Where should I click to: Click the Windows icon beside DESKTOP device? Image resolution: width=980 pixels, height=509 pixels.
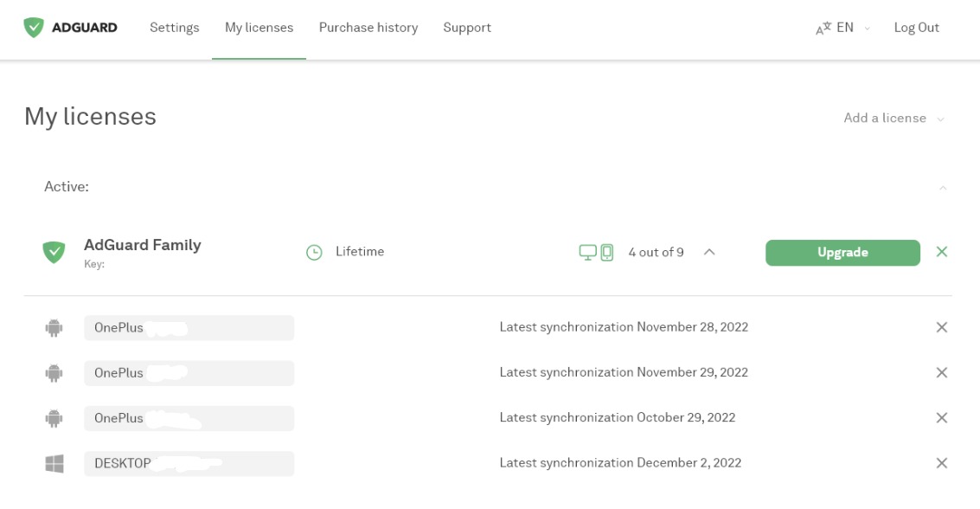click(54, 463)
